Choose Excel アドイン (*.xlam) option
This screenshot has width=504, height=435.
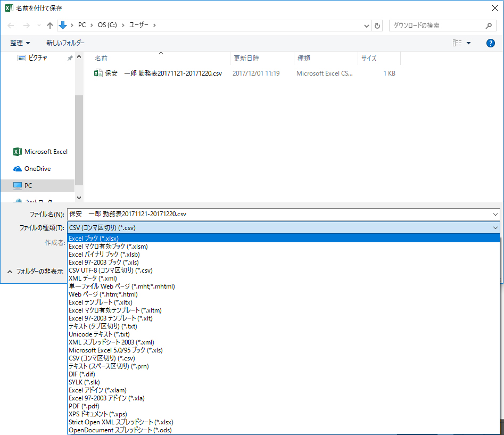(x=284, y=390)
